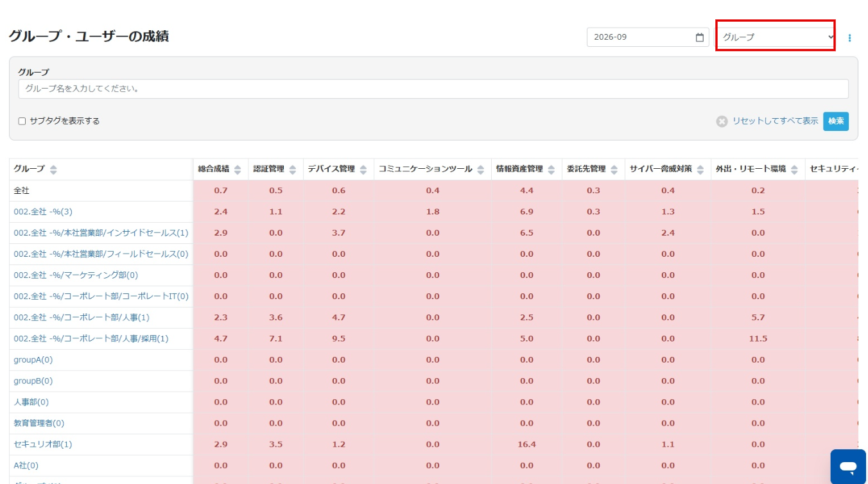Click the 検索 search button

pyautogui.click(x=836, y=121)
